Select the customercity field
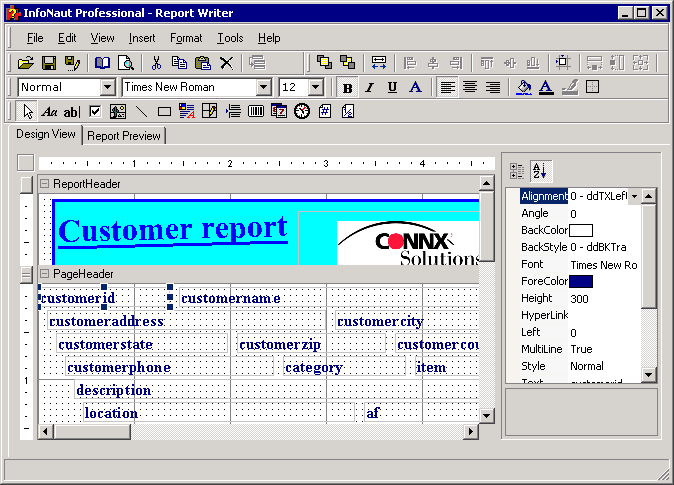This screenshot has width=674, height=485. (407, 322)
